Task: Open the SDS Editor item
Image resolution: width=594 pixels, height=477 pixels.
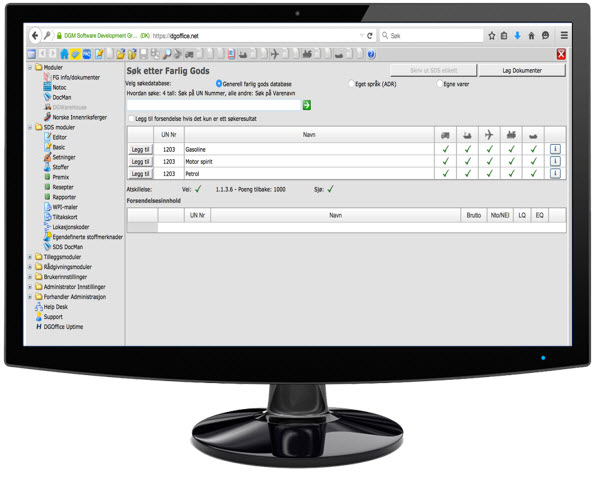Action: coord(59,137)
